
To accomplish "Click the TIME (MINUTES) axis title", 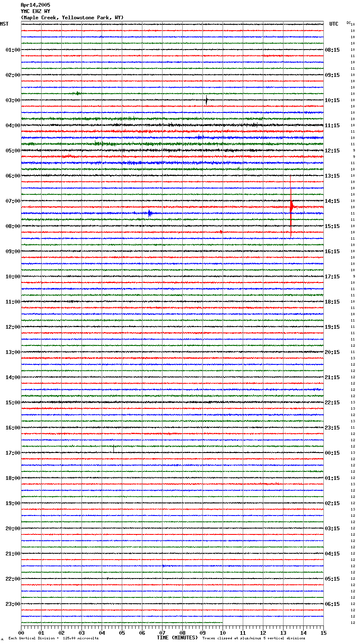I will point(177,638).
